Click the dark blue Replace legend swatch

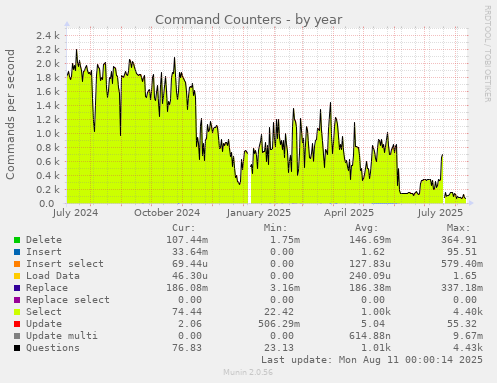click(x=17, y=288)
